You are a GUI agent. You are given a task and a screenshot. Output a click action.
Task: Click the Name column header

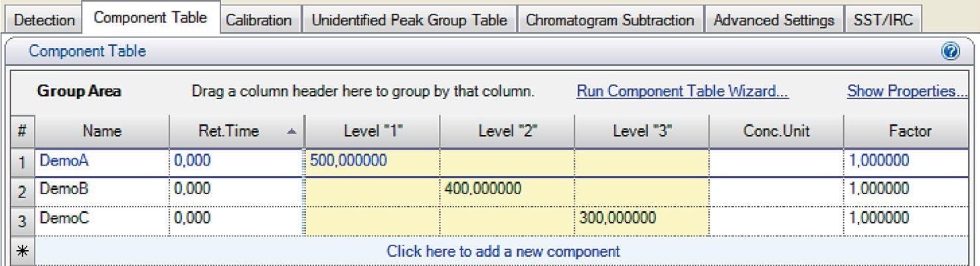[x=102, y=131]
